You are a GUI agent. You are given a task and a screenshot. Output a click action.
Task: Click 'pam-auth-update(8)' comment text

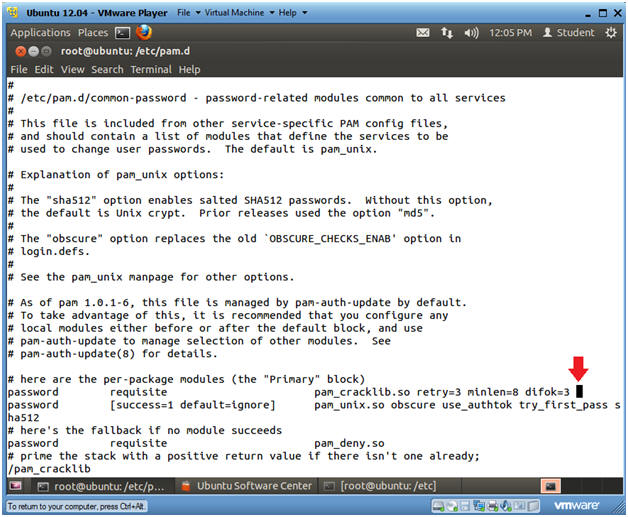tap(78, 354)
